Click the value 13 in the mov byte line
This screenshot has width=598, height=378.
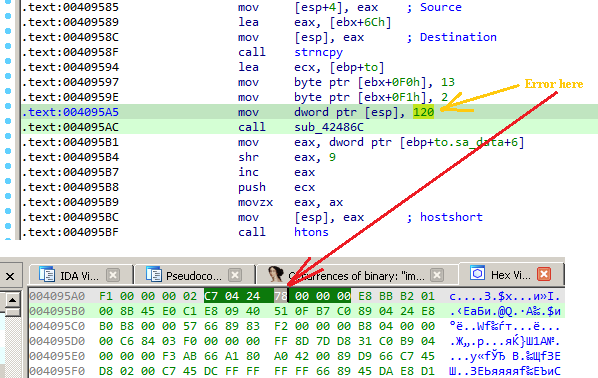448,82
